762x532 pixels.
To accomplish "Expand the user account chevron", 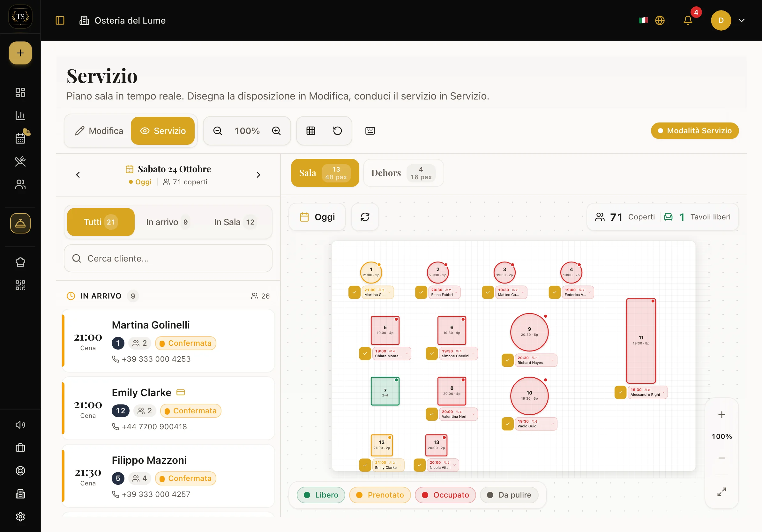I will click(742, 20).
